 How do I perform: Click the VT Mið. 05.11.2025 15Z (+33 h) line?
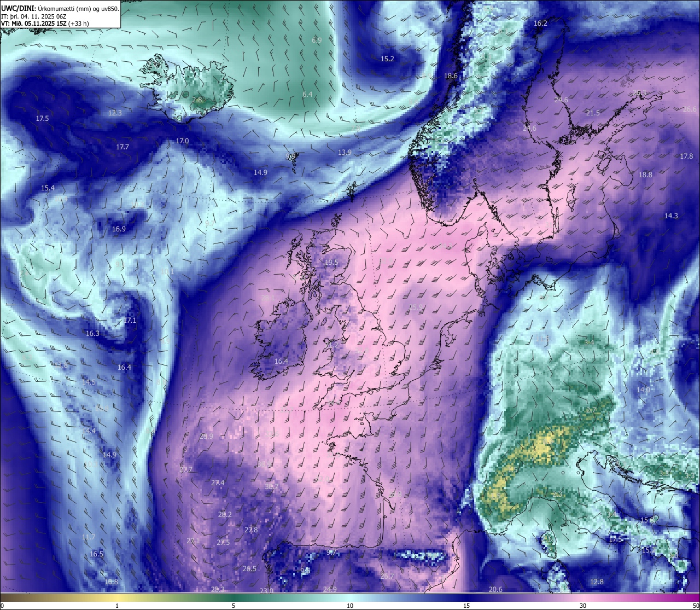(45, 24)
